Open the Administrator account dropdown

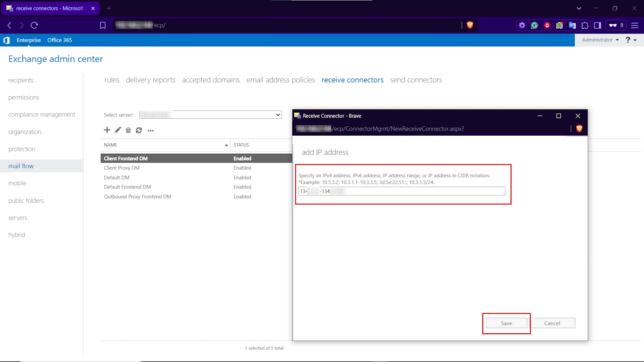(600, 40)
